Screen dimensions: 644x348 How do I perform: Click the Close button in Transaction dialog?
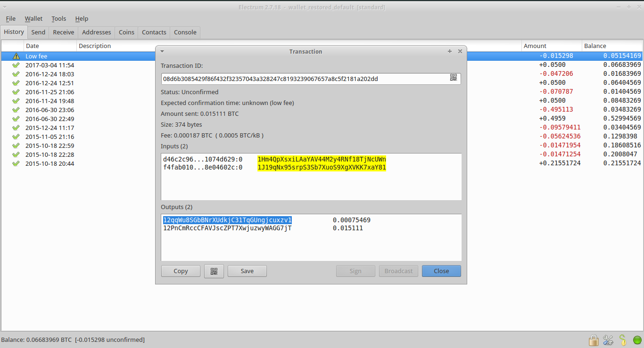tap(441, 271)
